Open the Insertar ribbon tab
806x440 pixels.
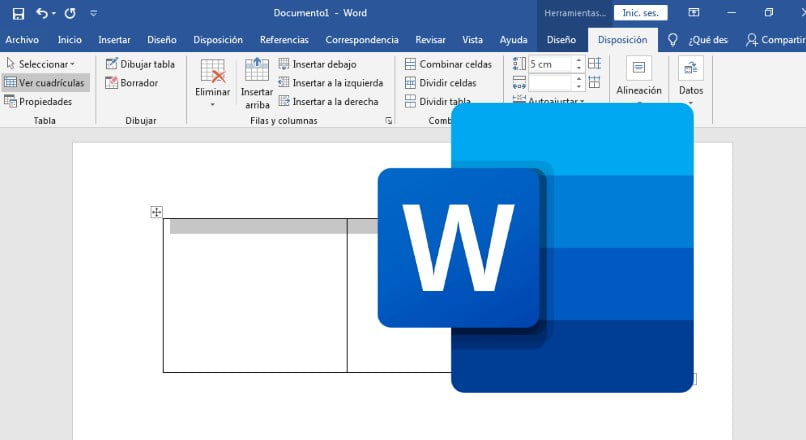click(x=114, y=40)
